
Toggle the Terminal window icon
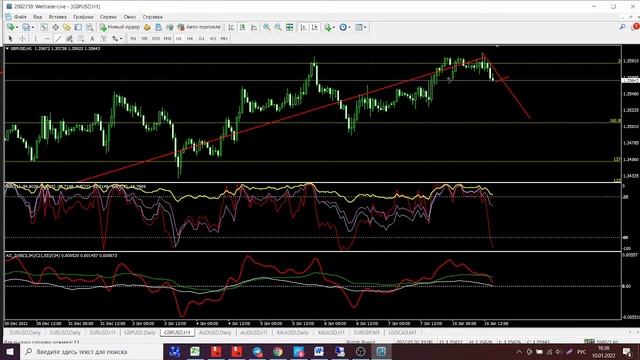(x=78, y=27)
